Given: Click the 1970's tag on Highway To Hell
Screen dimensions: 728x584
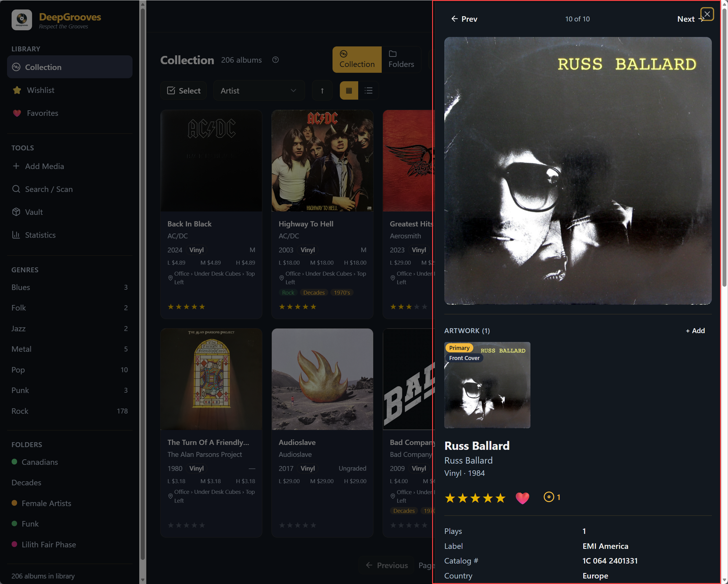Looking at the screenshot, I should [x=342, y=292].
